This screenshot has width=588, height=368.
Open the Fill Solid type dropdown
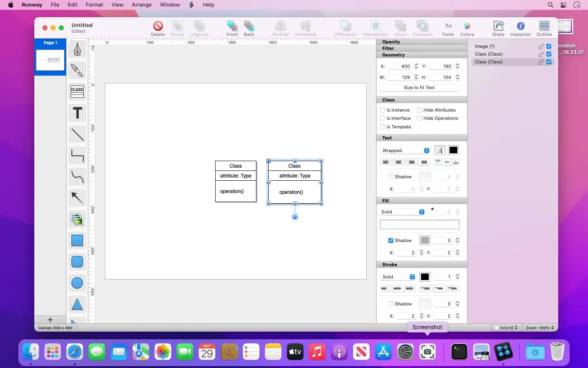[402, 212]
